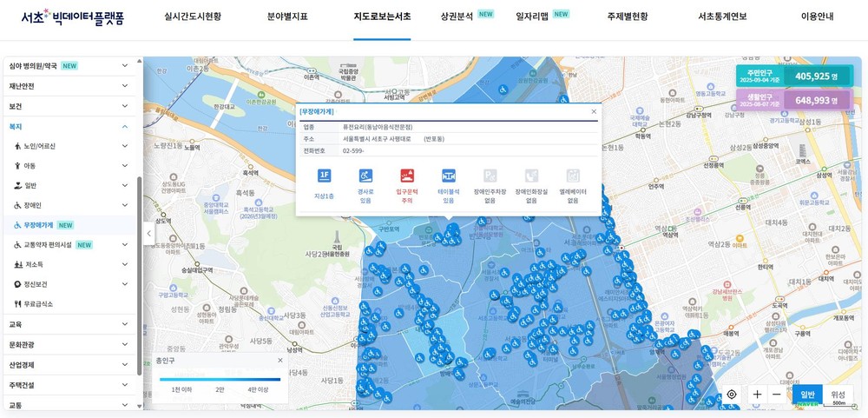Viewport: 868px width, 418px height.
Task: Zoom in with the plus icon
Action: click(x=757, y=395)
